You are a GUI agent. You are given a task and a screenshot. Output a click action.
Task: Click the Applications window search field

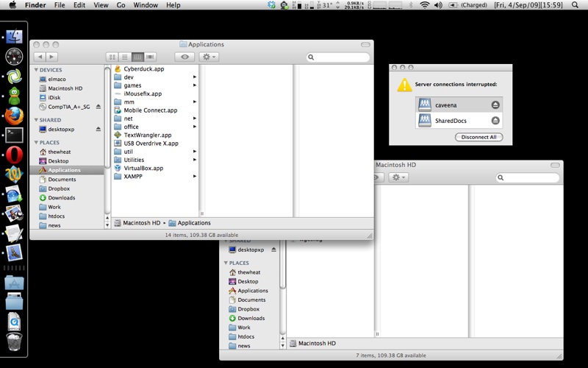click(x=340, y=57)
